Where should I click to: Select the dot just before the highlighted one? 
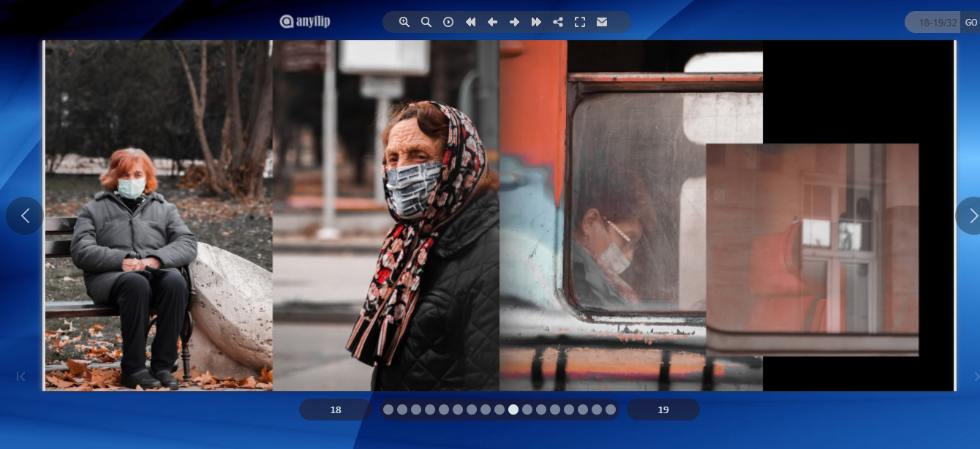point(500,410)
